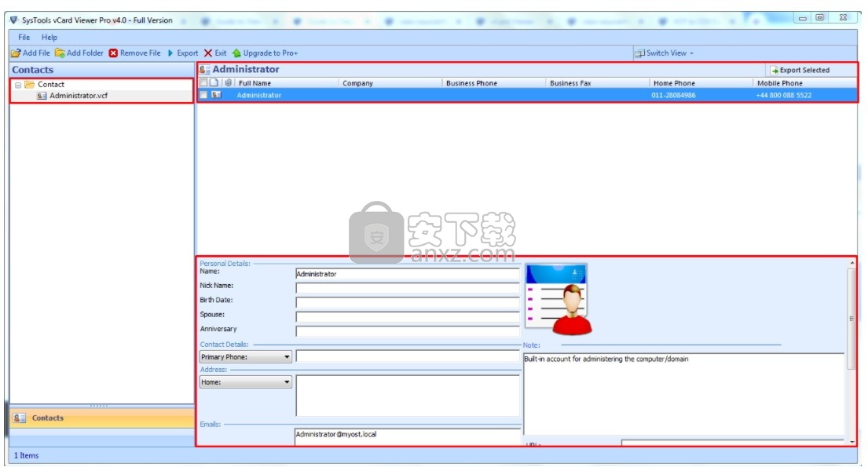Click the scroll-up arrow in details pane

(852, 263)
